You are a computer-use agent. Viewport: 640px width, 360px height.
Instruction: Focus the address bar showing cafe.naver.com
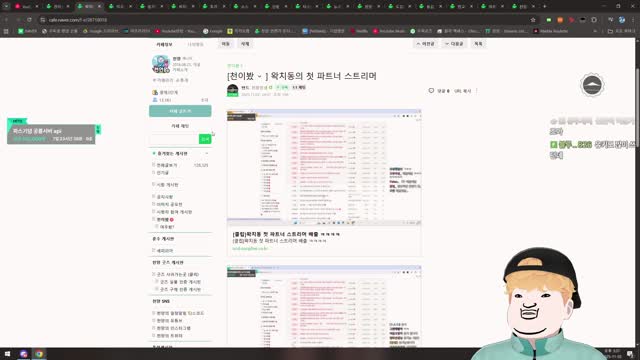click(286, 20)
